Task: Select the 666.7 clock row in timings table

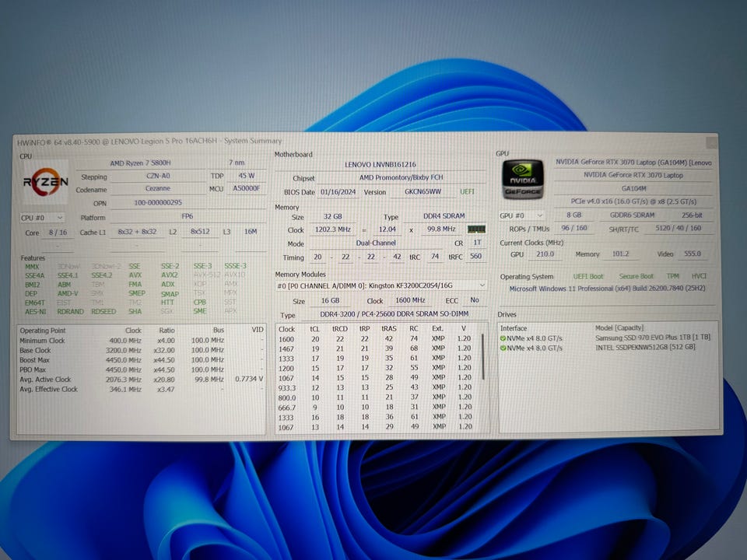Action: click(x=375, y=408)
